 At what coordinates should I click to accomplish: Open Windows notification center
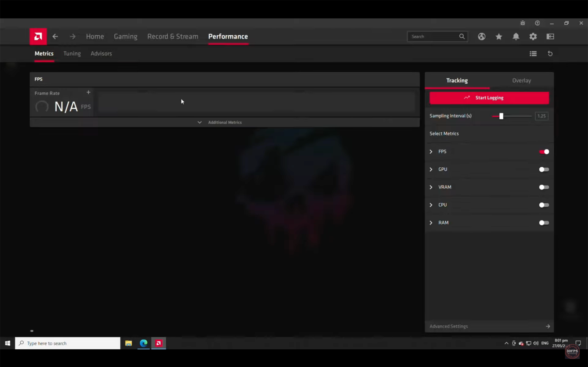coord(578,343)
